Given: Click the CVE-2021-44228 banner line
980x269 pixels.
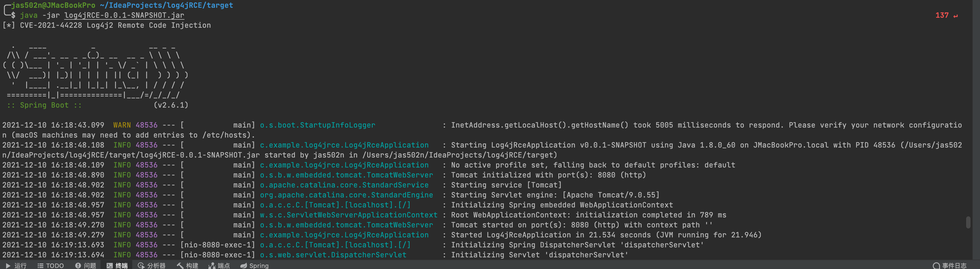Looking at the screenshot, I should point(106,25).
